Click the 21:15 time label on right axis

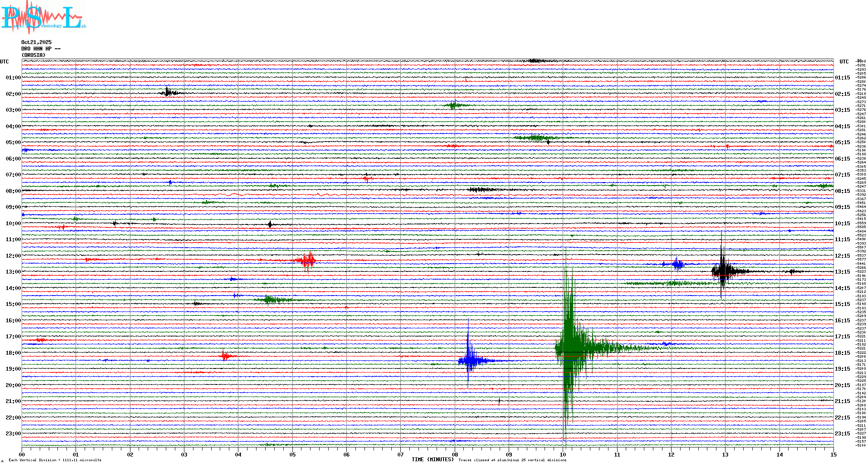click(x=842, y=401)
